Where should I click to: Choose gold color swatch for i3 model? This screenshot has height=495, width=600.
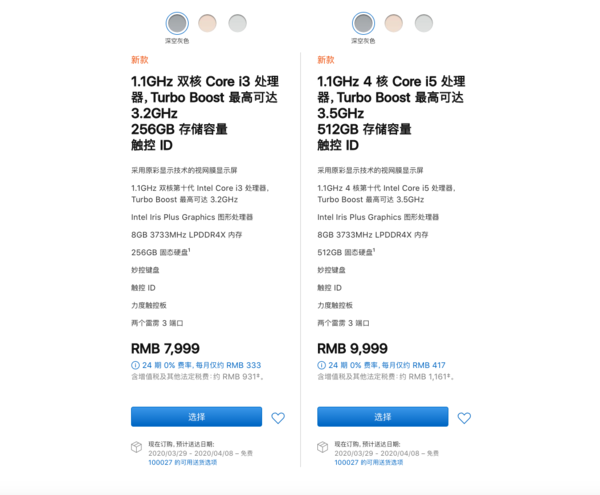click(207, 23)
